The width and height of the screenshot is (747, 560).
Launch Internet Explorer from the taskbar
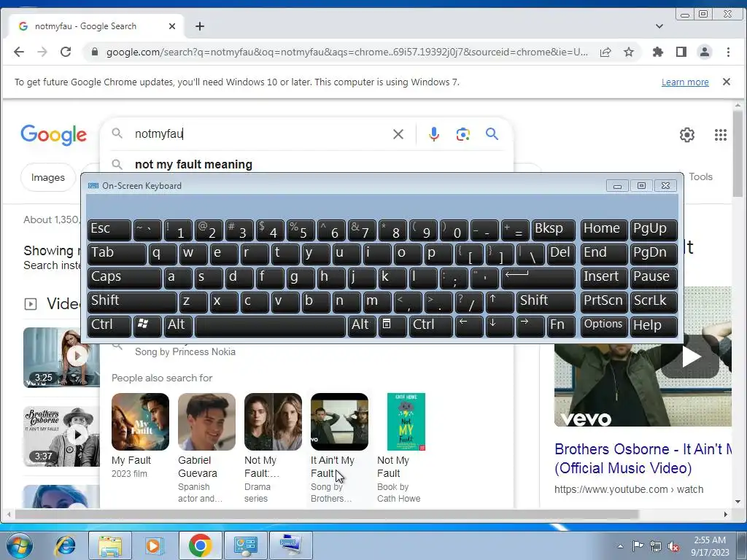click(x=65, y=545)
